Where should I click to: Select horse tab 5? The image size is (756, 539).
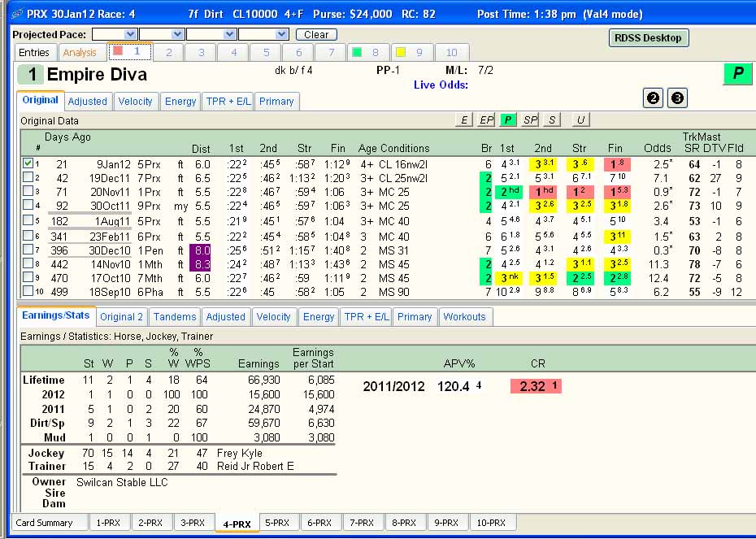click(266, 53)
